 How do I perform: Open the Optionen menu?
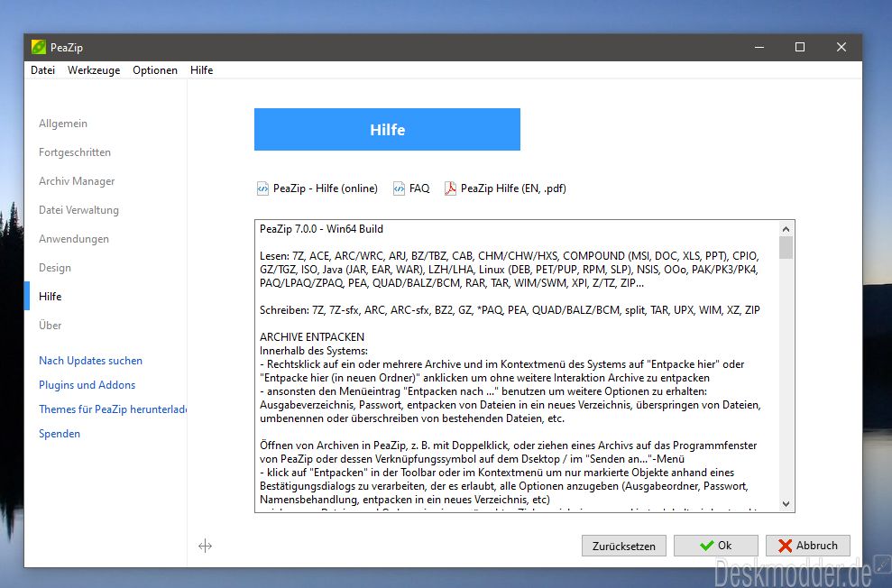[x=155, y=70]
